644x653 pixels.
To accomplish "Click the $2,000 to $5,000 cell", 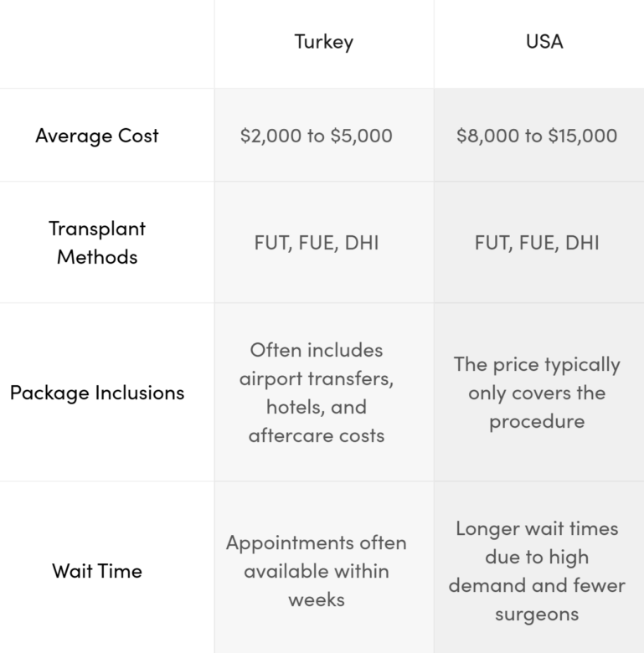I will [316, 136].
